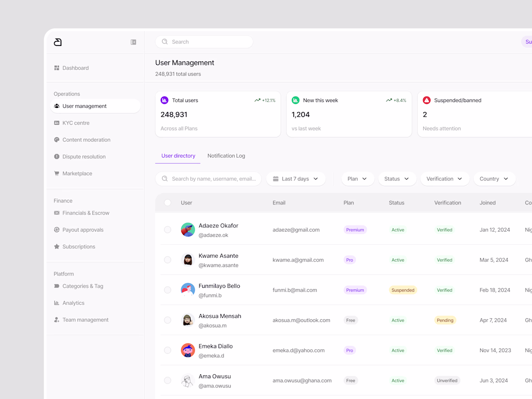Click the Dashboard grid icon
This screenshot has height=399, width=532.
click(57, 68)
